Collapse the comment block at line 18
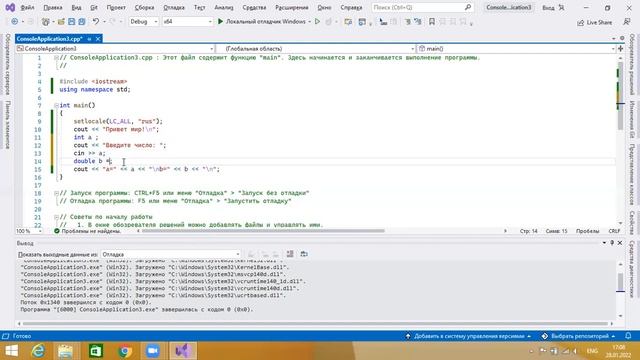Image resolution: width=640 pixels, height=360 pixels. pos(56,193)
